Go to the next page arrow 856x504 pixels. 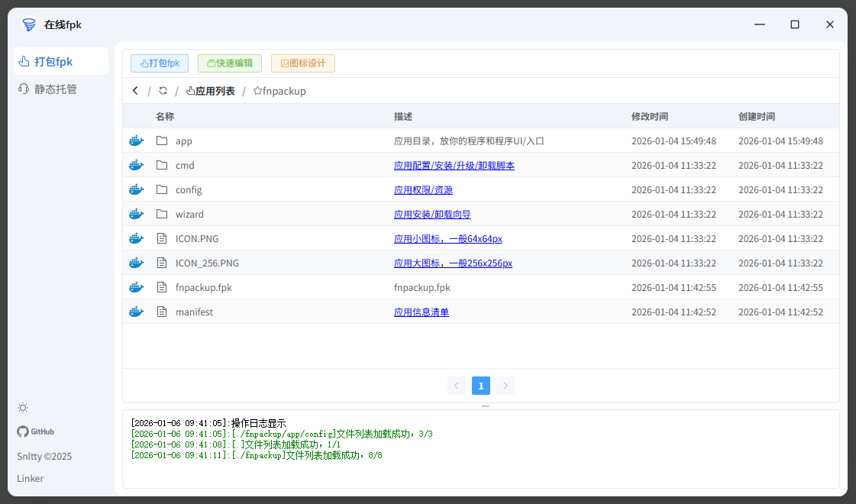tap(506, 386)
